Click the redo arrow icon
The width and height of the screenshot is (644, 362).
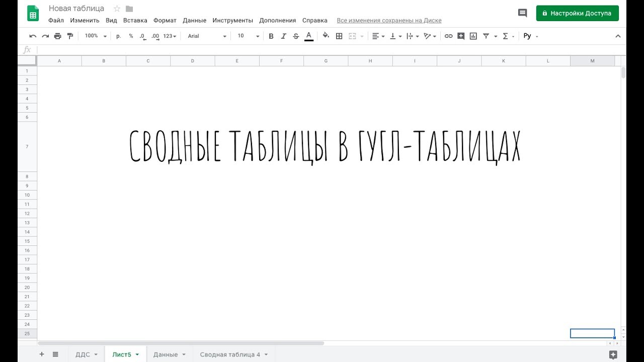[45, 36]
